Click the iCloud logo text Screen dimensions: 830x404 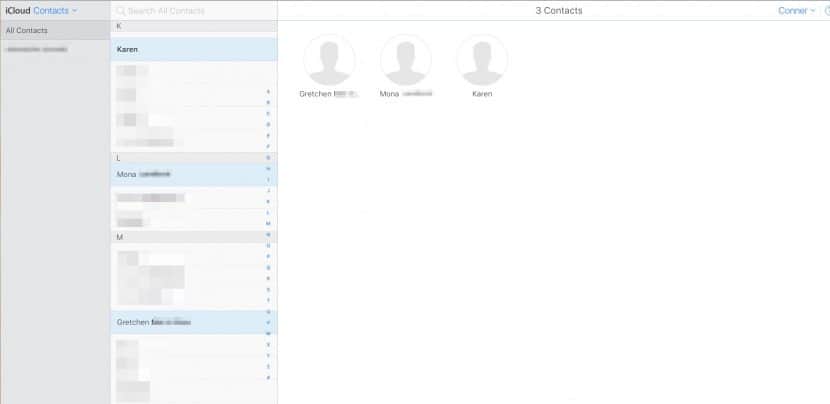[17, 10]
